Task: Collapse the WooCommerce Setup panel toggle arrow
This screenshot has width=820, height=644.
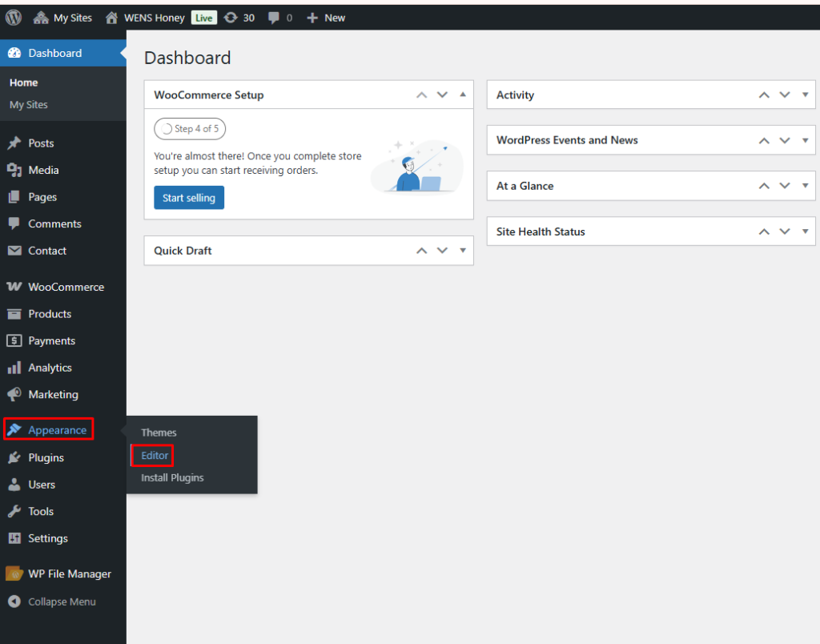Action: (463, 95)
